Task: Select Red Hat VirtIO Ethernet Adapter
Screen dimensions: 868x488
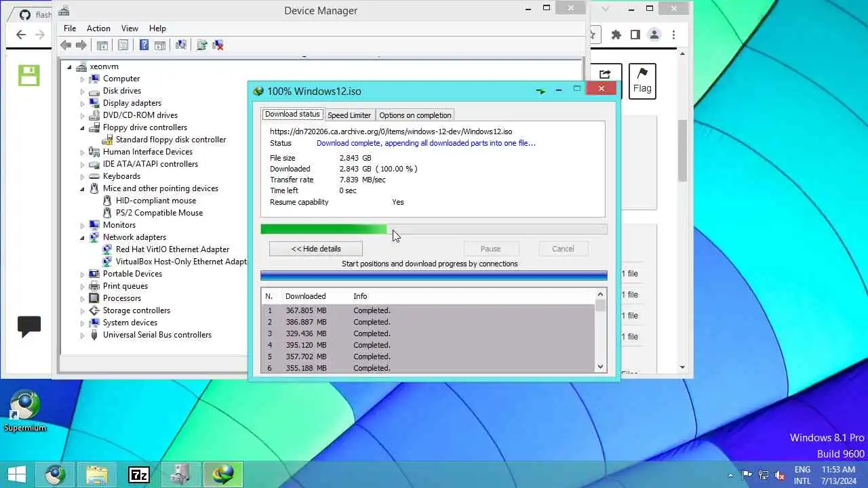Action: [172, 249]
